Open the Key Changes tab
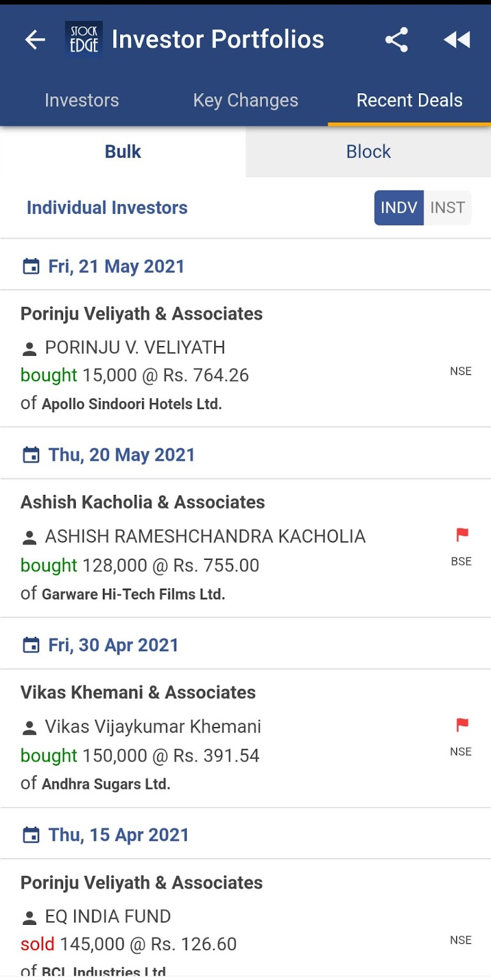Viewport: 491px width, 980px height. 245,100
